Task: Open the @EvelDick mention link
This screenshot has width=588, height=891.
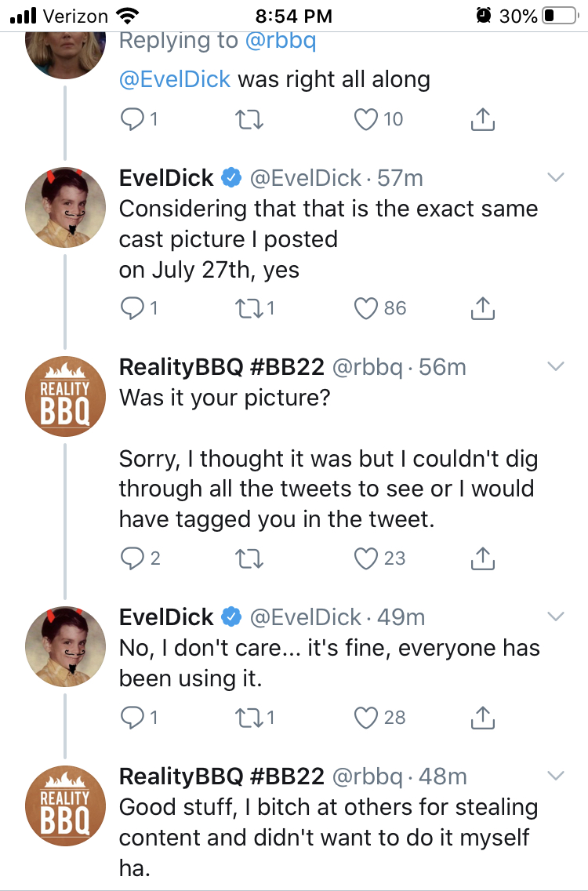Action: coord(174,79)
